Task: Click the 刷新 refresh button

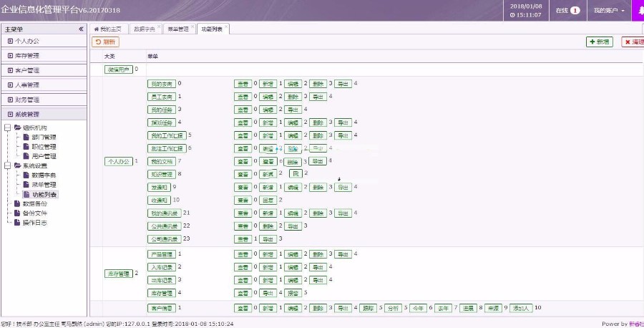Action: click(106, 42)
